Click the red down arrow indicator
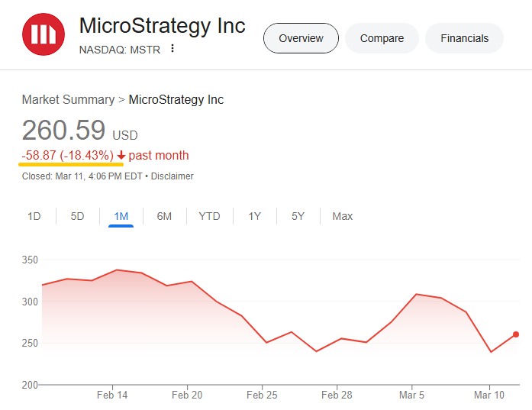 (x=121, y=156)
